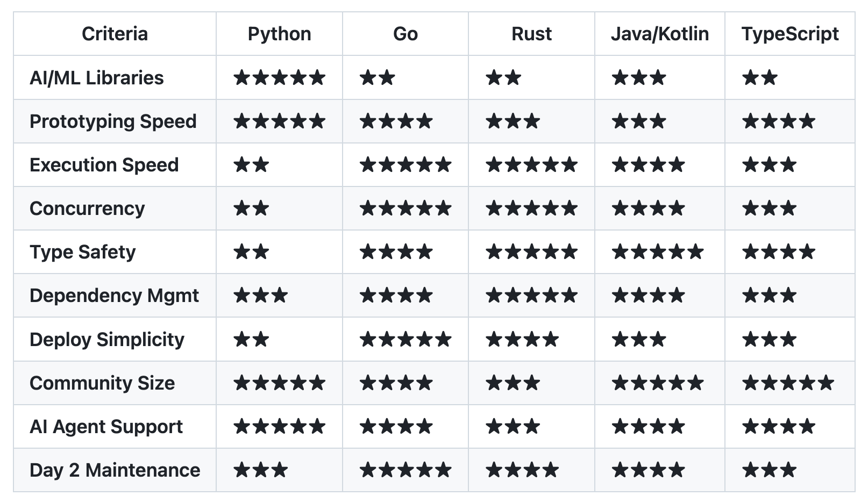Select the AI/ML Libraries row label
868x503 pixels.
point(97,78)
